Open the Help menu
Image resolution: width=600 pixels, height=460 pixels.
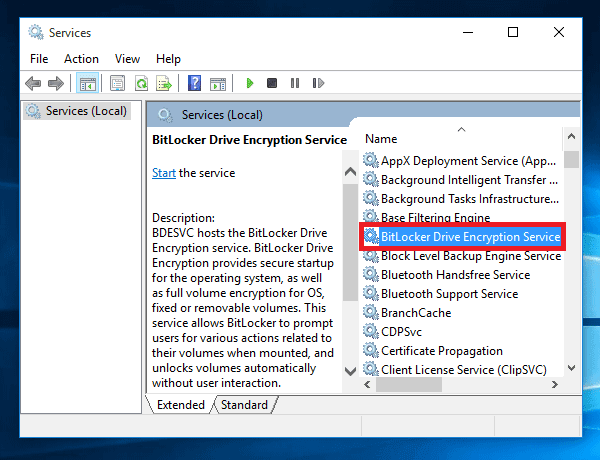tap(168, 59)
